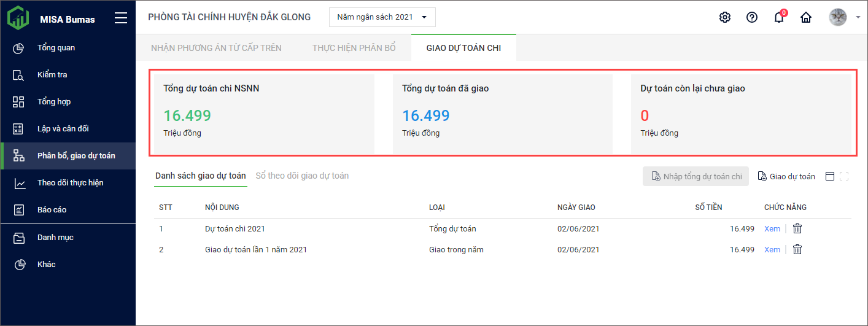This screenshot has width=868, height=326.
Task: Delete the 'Giao dự toán lần 1' row
Action: (x=797, y=249)
